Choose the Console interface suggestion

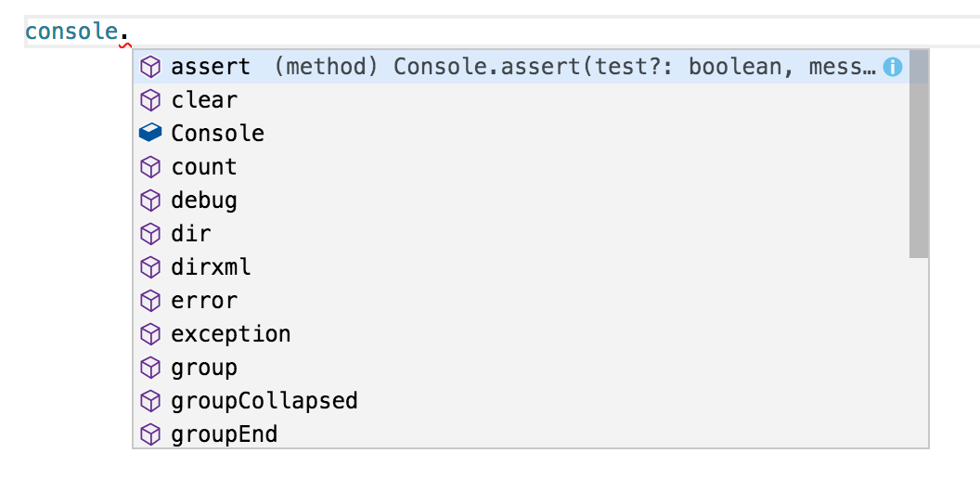(522, 133)
